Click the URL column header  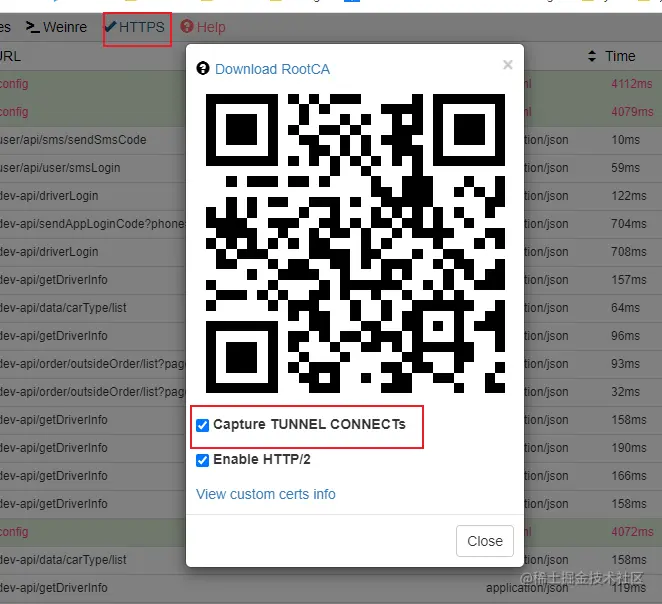(x=10, y=56)
